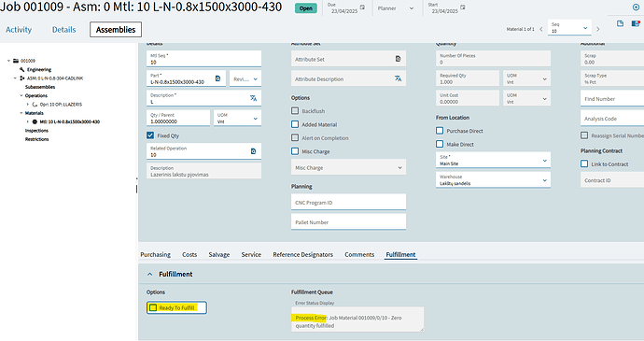Check the Ready To Fulfill checkbox
Viewport: 644px width, 341px height.
[x=153, y=307]
